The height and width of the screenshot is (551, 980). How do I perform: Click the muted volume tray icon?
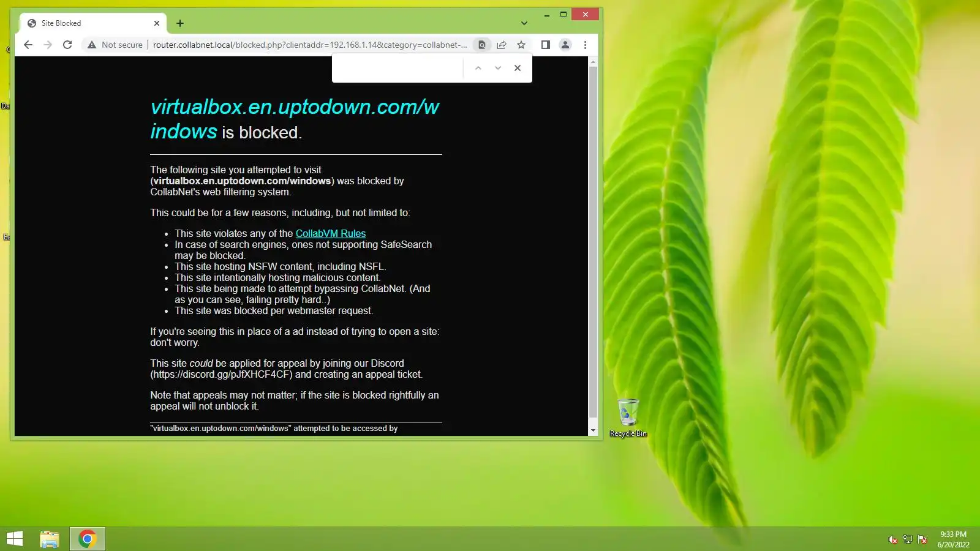[x=893, y=539]
